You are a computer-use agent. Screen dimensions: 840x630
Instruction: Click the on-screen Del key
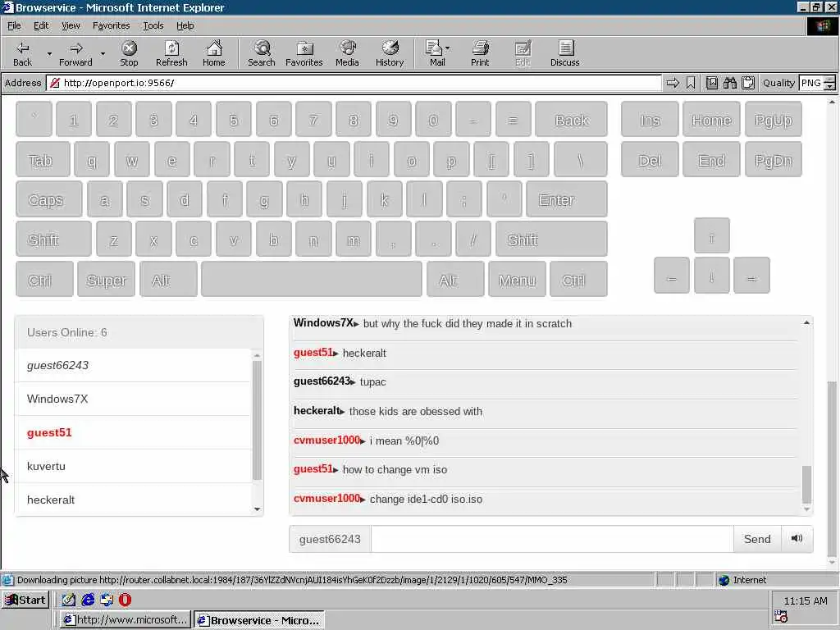[650, 159]
